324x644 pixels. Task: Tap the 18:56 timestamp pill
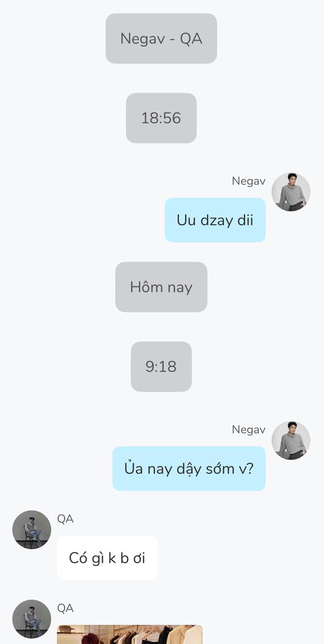tap(161, 118)
